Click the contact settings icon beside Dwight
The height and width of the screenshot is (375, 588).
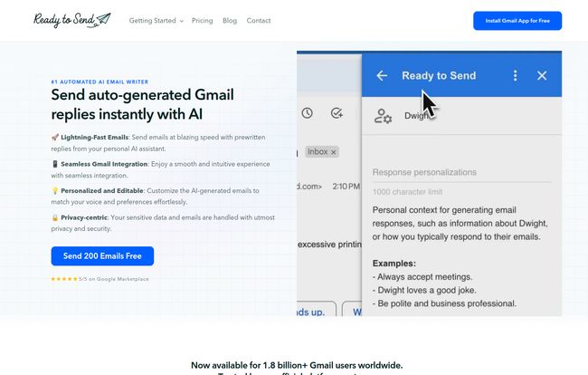point(383,116)
